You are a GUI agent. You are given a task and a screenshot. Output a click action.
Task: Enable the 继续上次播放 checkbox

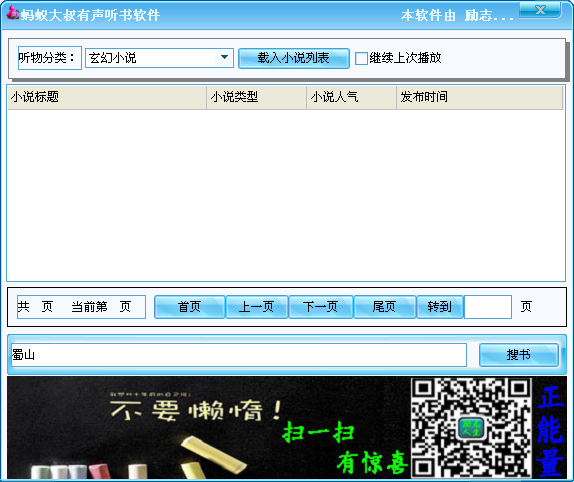(361, 58)
